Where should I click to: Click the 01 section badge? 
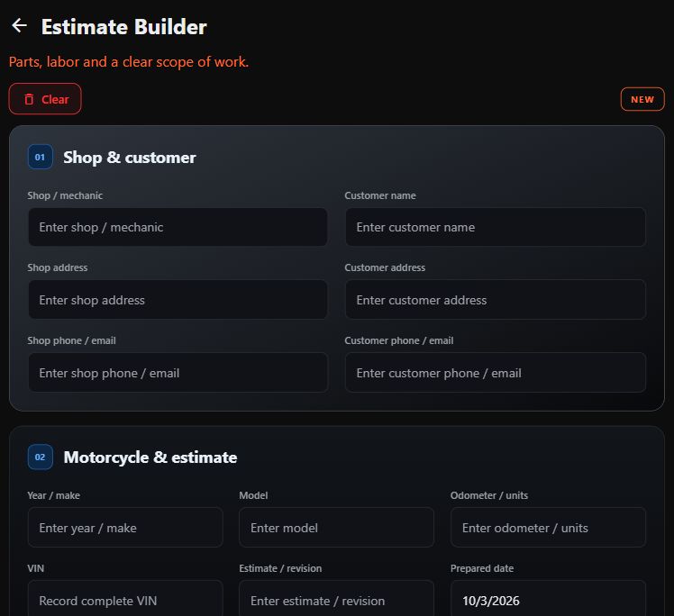(40, 157)
